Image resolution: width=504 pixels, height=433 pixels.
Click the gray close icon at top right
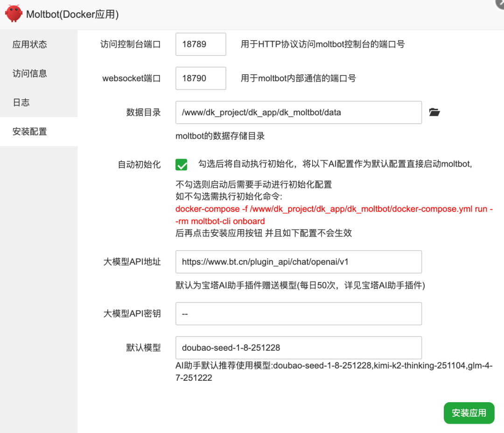tap(500, 4)
